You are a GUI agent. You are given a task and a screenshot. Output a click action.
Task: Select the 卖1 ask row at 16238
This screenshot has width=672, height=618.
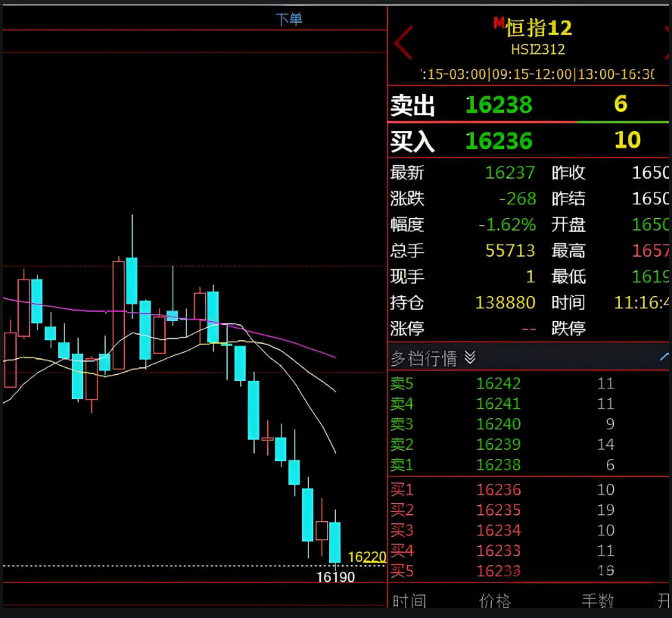[x=498, y=465]
